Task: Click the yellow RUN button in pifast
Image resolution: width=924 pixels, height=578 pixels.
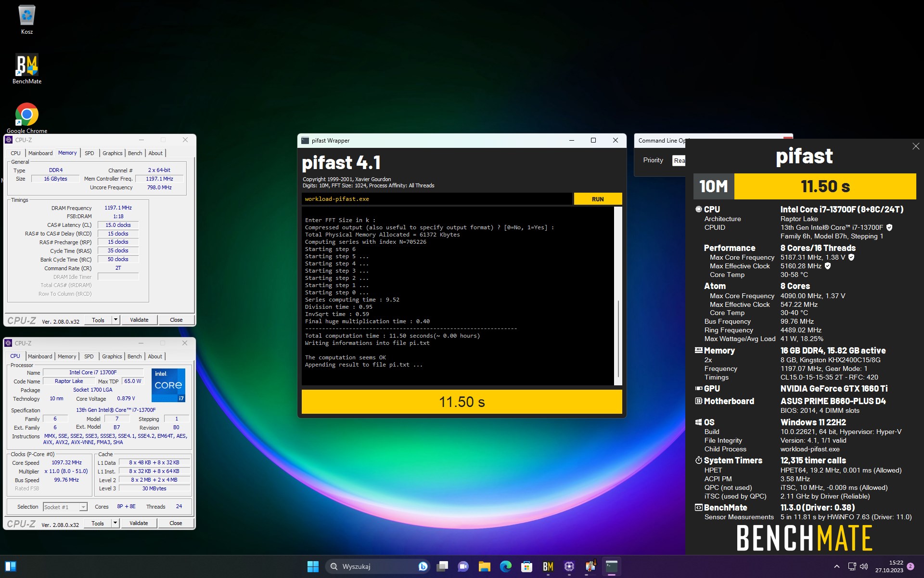Action: (598, 199)
